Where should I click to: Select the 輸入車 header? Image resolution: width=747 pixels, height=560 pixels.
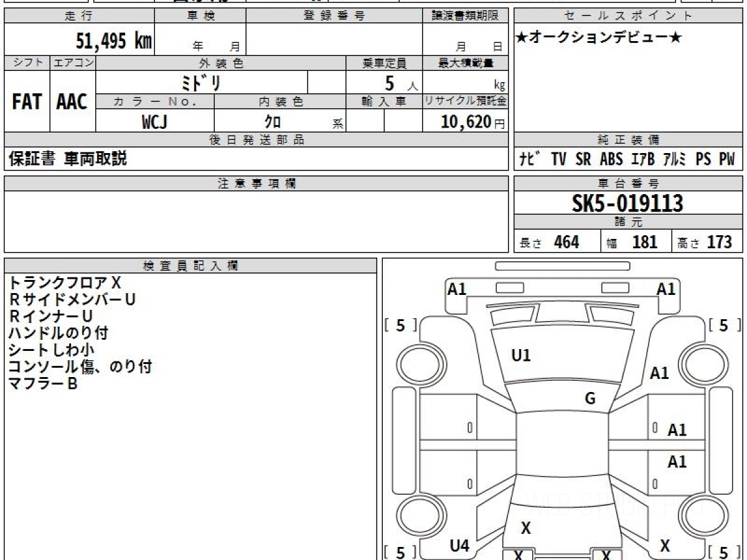pyautogui.click(x=385, y=101)
